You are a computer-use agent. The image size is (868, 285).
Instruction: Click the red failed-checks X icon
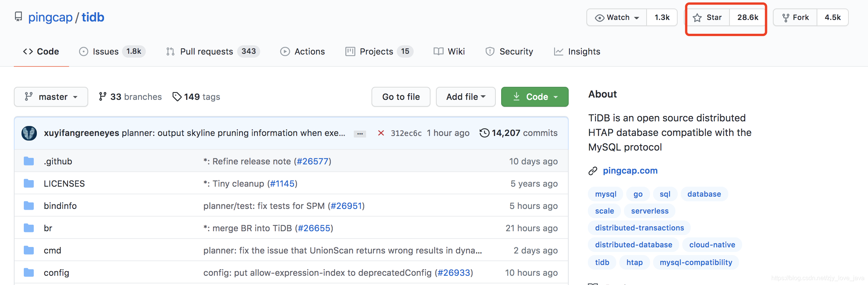pos(381,133)
